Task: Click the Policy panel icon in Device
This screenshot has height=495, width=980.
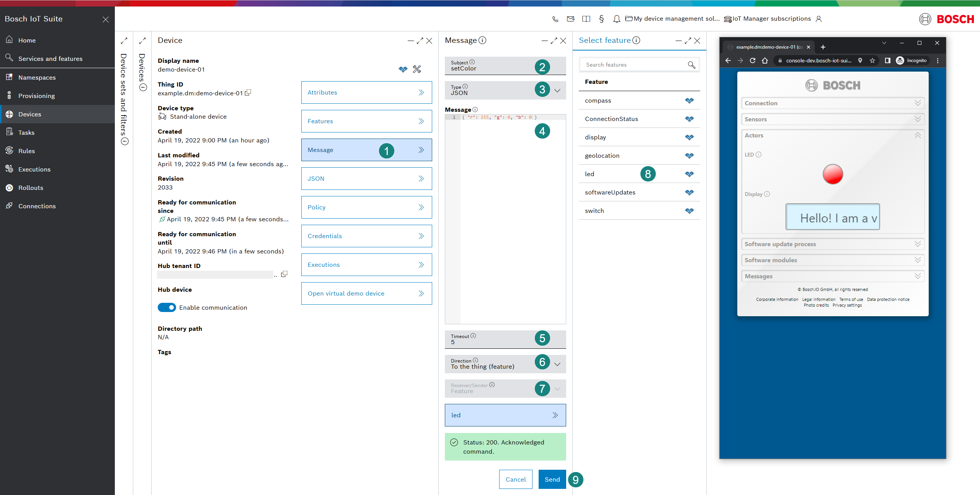Action: pos(421,206)
